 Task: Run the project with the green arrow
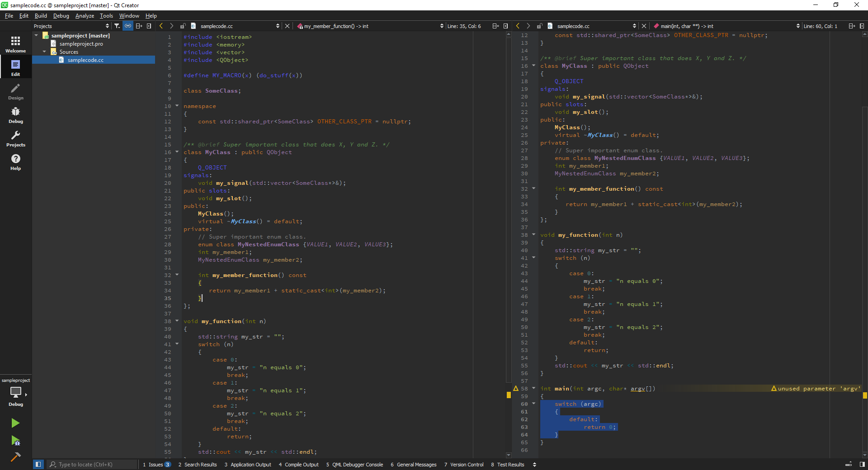[15, 423]
